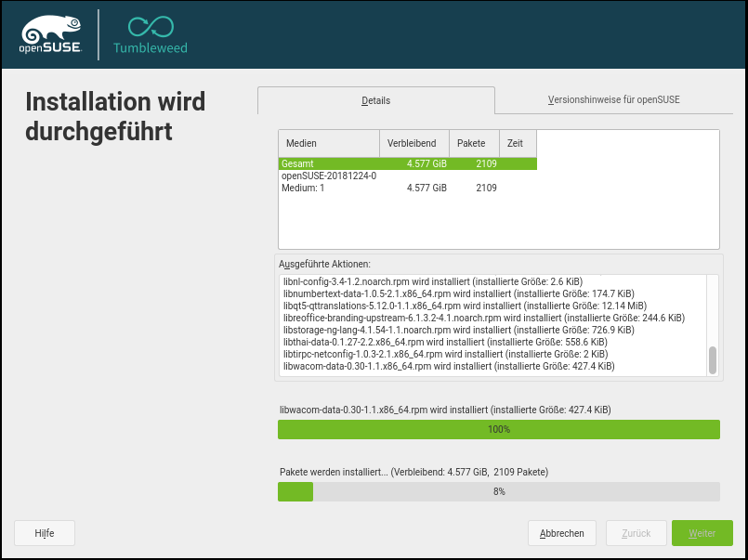The width and height of the screenshot is (748, 560).
Task: Click the Zeit column header
Action: point(517,143)
